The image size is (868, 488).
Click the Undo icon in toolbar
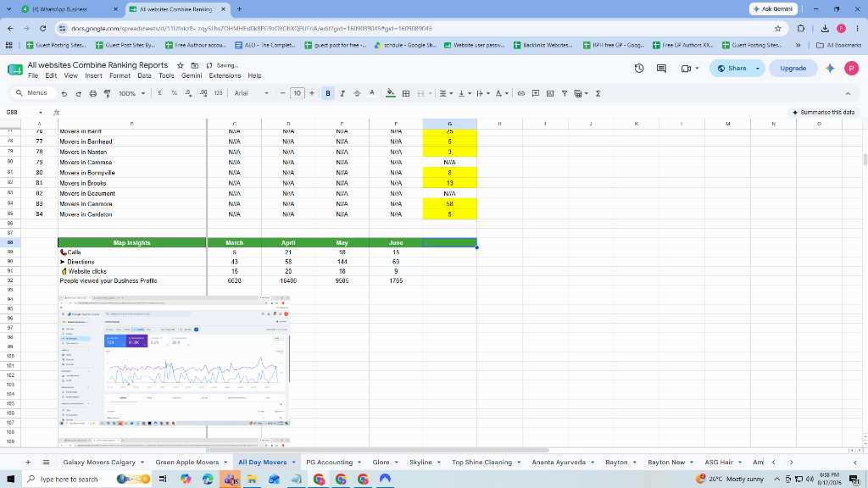pyautogui.click(x=64, y=93)
